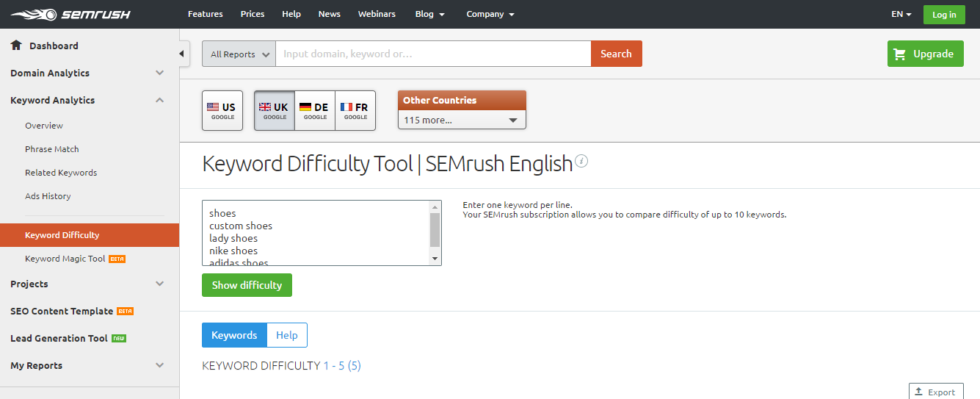
Task: Click the Dashboard home icon
Action: (16, 46)
